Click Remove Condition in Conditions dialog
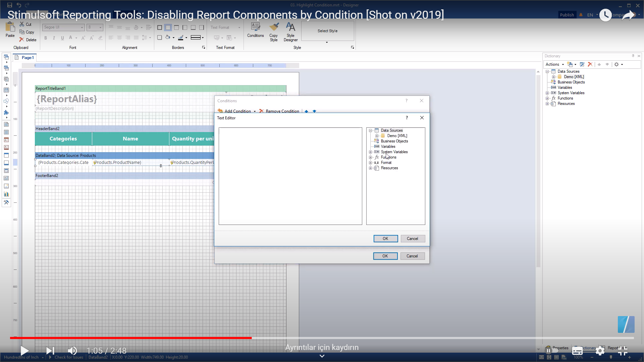The image size is (644, 362). tap(279, 111)
